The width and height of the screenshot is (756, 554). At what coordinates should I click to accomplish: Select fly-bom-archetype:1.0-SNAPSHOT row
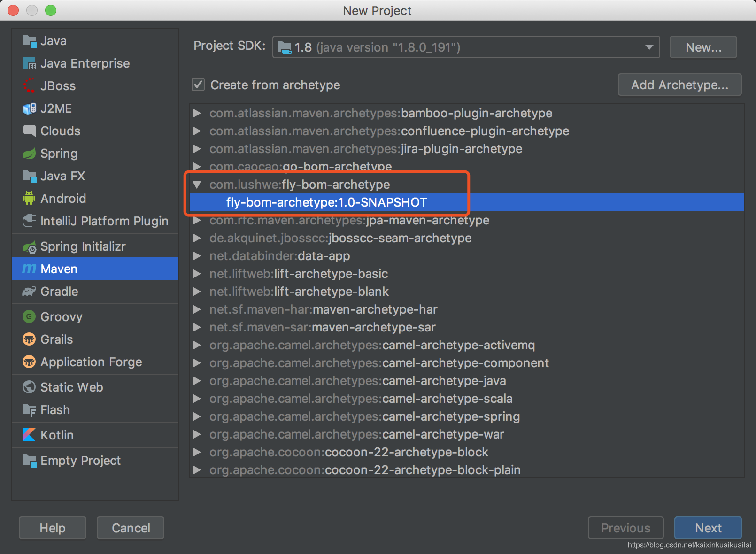467,202
